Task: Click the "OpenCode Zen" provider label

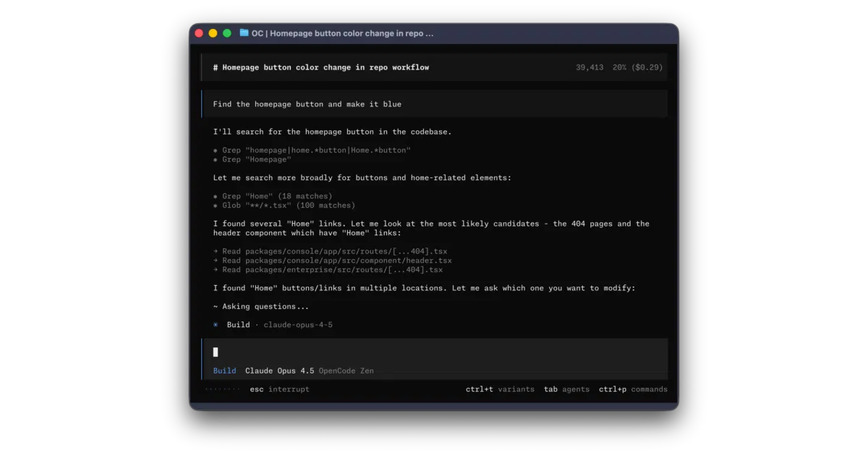Action: coord(346,371)
